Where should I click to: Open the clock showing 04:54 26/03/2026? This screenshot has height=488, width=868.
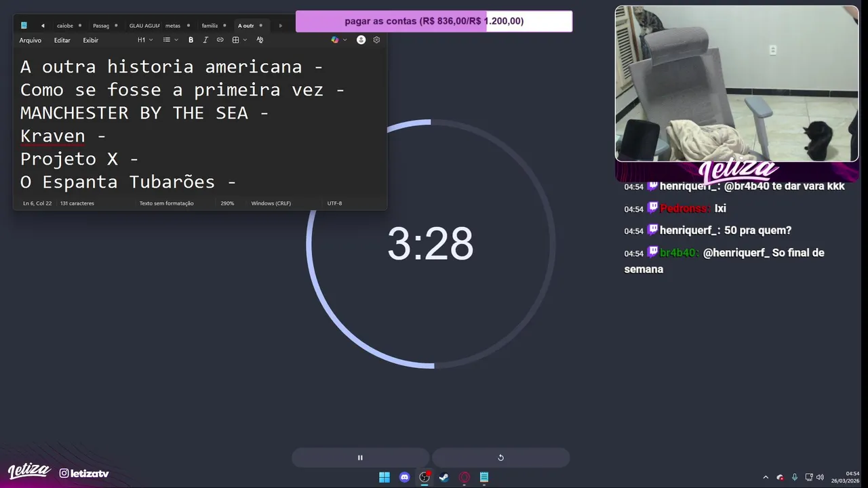[x=846, y=477]
